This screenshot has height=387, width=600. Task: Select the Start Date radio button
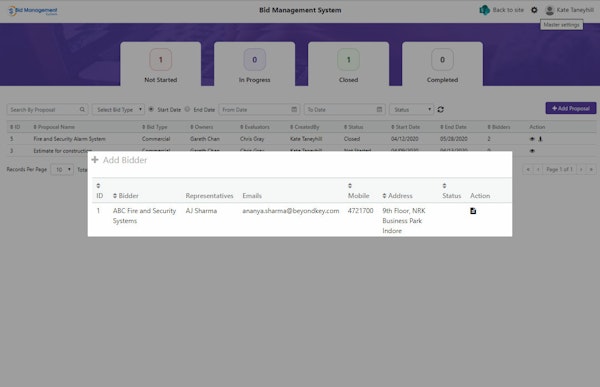point(151,109)
